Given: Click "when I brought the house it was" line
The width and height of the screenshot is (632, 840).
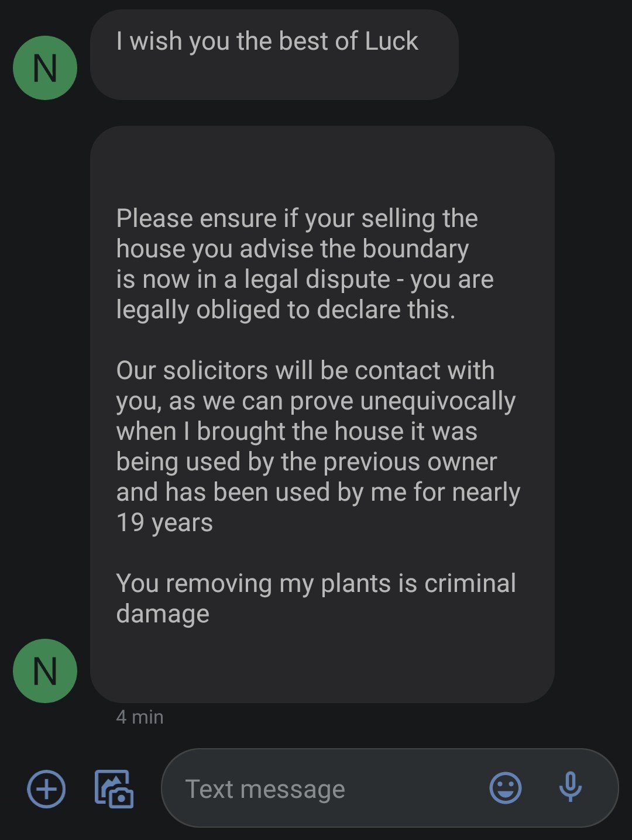Looking at the screenshot, I should click(x=297, y=432).
